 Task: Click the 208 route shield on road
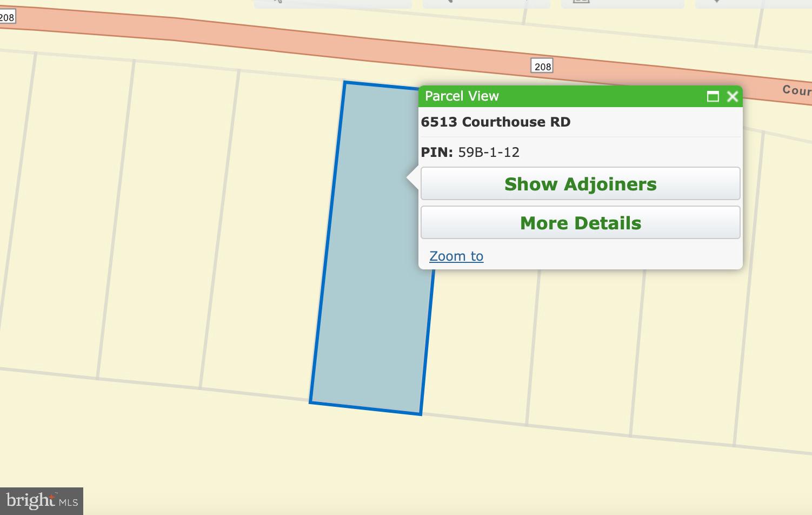(542, 66)
